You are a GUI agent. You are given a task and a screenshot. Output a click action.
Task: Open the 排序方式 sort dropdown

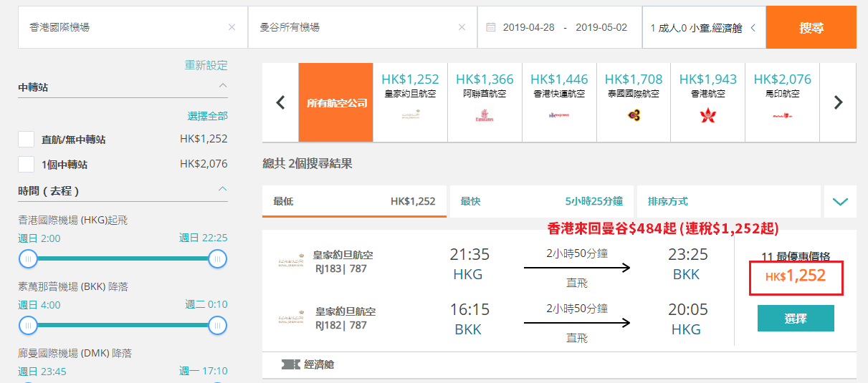[x=728, y=201]
